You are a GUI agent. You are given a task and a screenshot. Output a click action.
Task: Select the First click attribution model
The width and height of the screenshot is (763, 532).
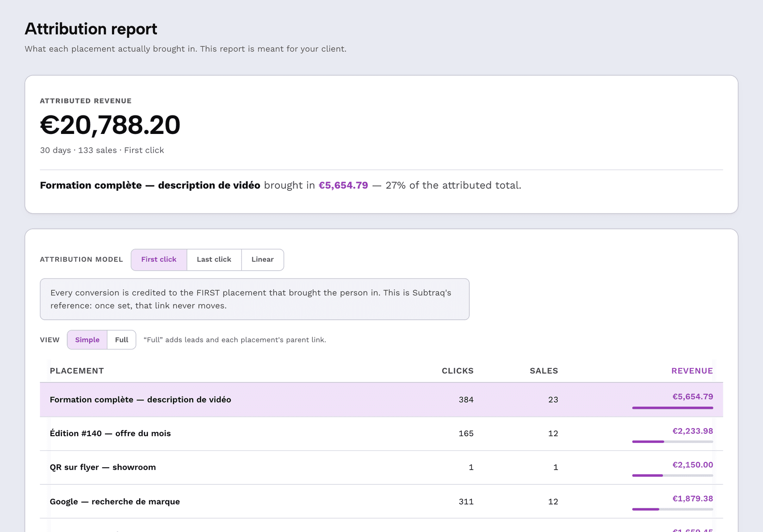pos(159,260)
